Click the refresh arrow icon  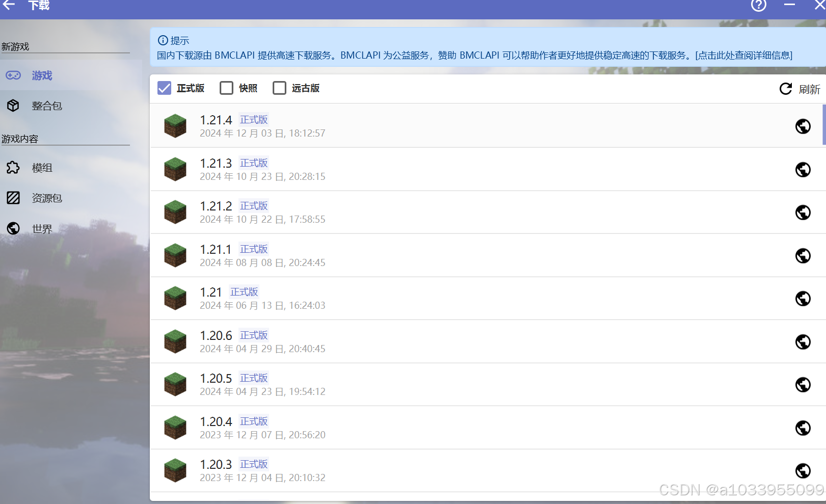coord(786,89)
